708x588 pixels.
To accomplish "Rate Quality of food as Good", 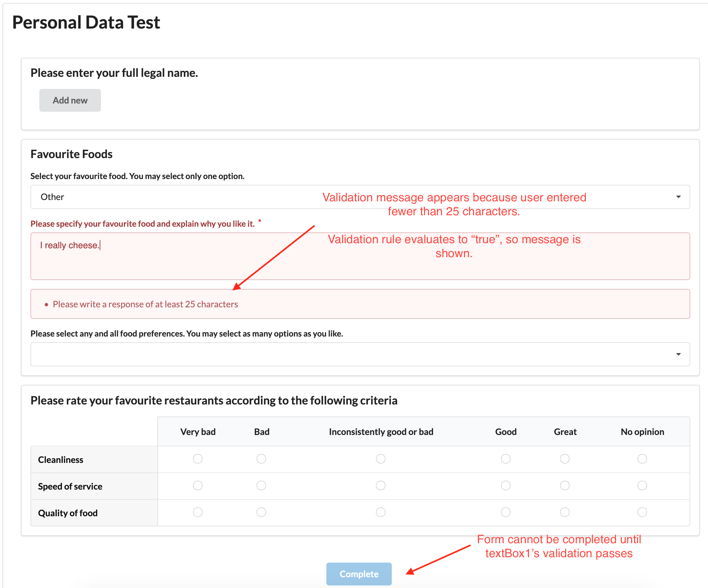I will coord(505,512).
